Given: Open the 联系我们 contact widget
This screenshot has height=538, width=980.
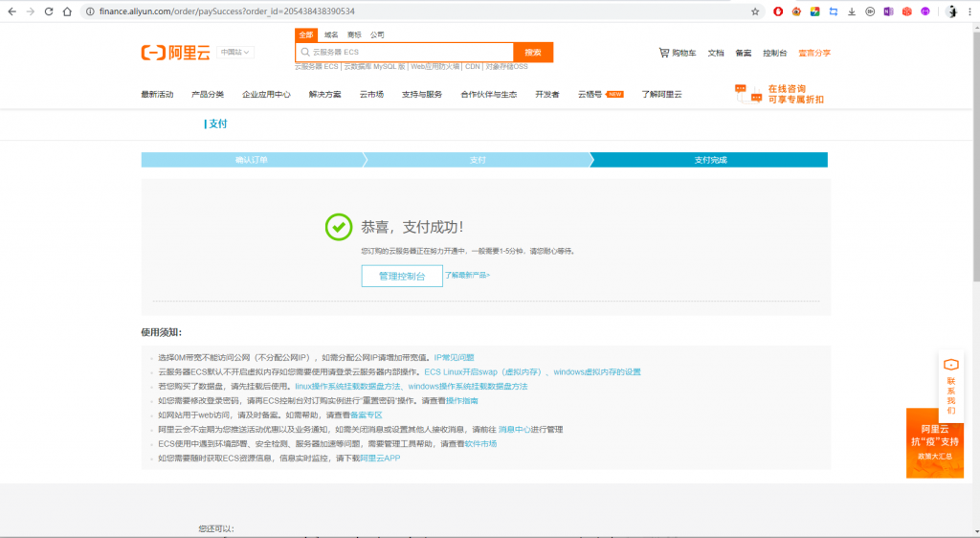Looking at the screenshot, I should pyautogui.click(x=950, y=381).
